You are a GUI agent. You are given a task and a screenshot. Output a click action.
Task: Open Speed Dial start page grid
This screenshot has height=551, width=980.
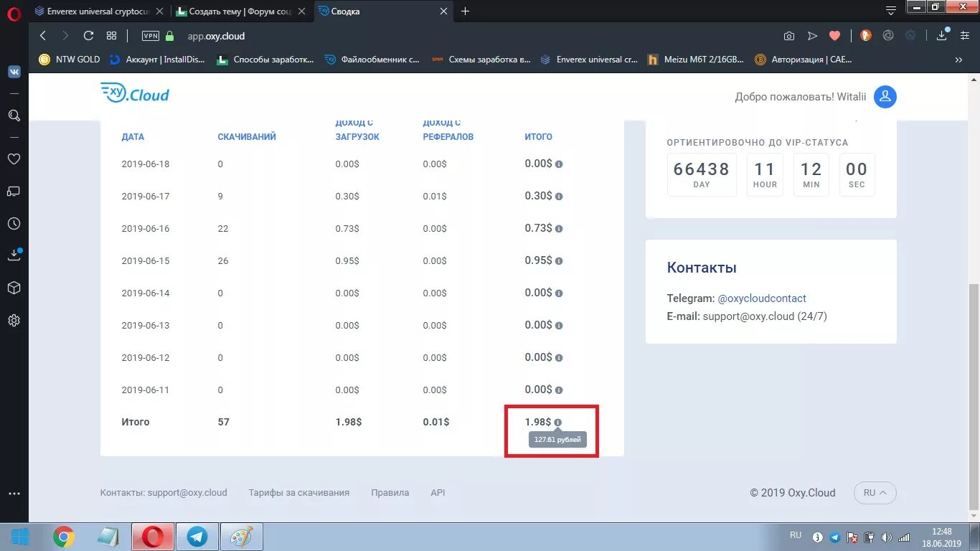click(111, 36)
